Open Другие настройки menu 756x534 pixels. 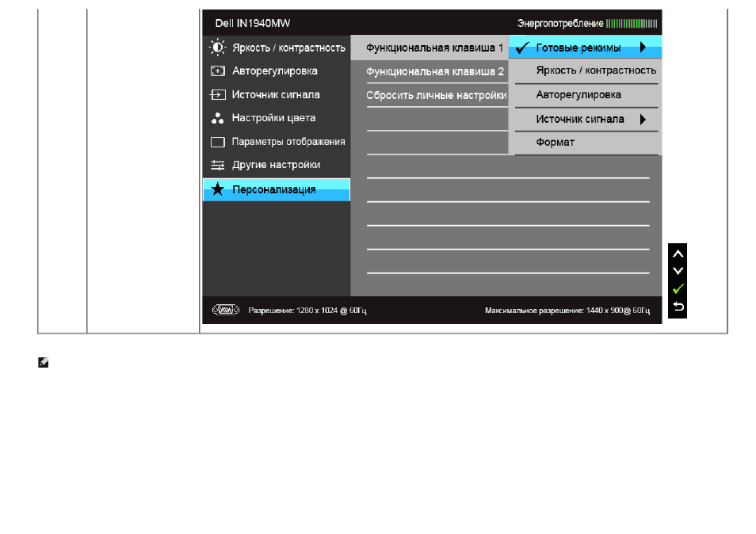click(x=277, y=165)
